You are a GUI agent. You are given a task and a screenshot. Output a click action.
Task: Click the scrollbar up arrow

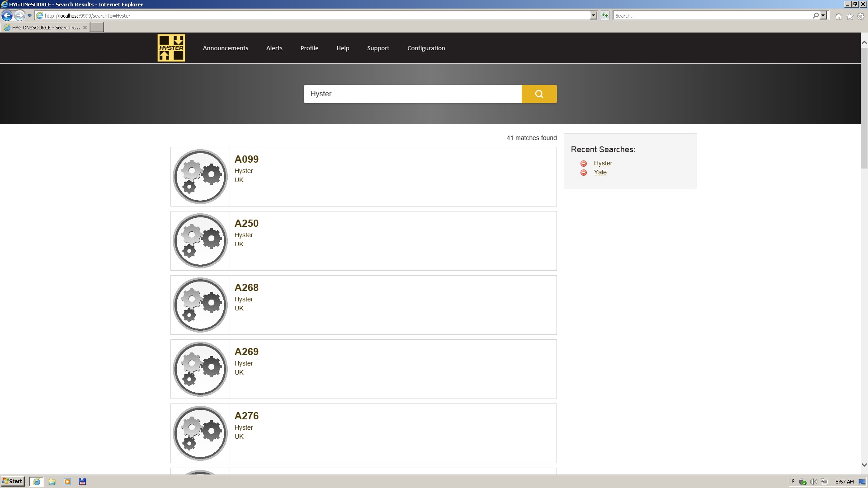click(864, 42)
